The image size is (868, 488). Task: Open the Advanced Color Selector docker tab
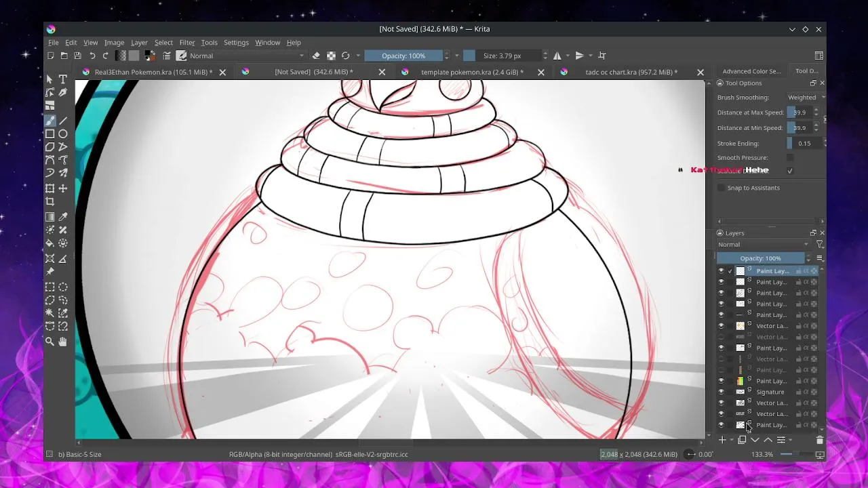click(x=751, y=71)
